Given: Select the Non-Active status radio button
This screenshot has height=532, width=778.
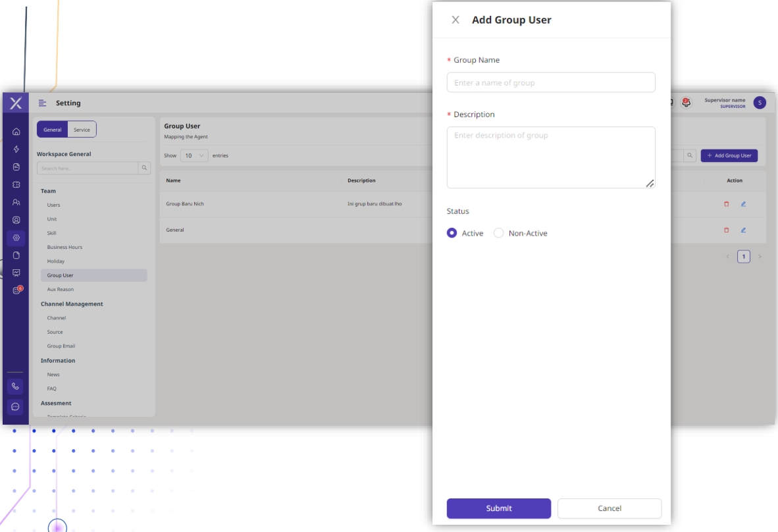Looking at the screenshot, I should coord(499,233).
